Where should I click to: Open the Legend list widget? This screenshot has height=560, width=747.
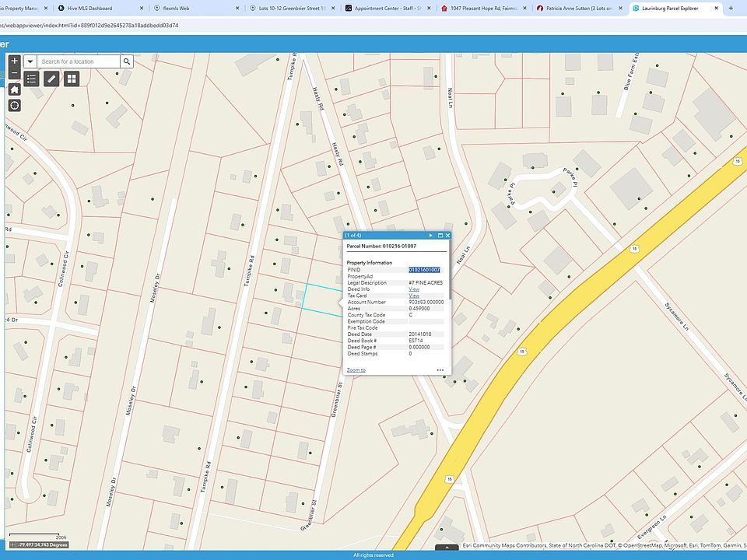pos(31,79)
